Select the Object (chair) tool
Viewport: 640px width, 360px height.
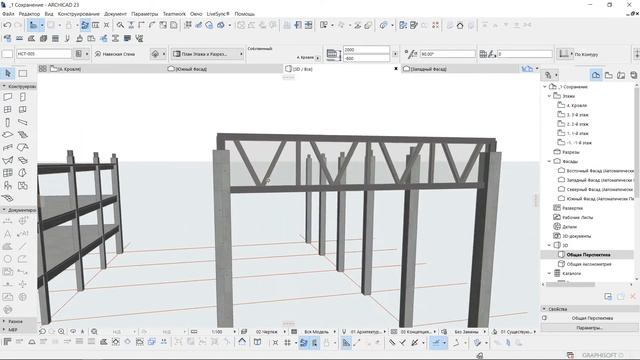tap(8, 186)
